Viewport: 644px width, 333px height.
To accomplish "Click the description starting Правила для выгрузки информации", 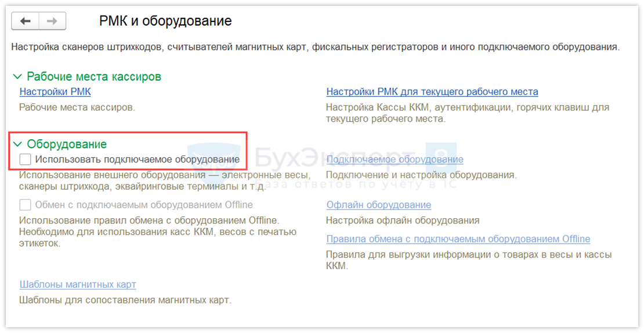I will tap(469, 260).
